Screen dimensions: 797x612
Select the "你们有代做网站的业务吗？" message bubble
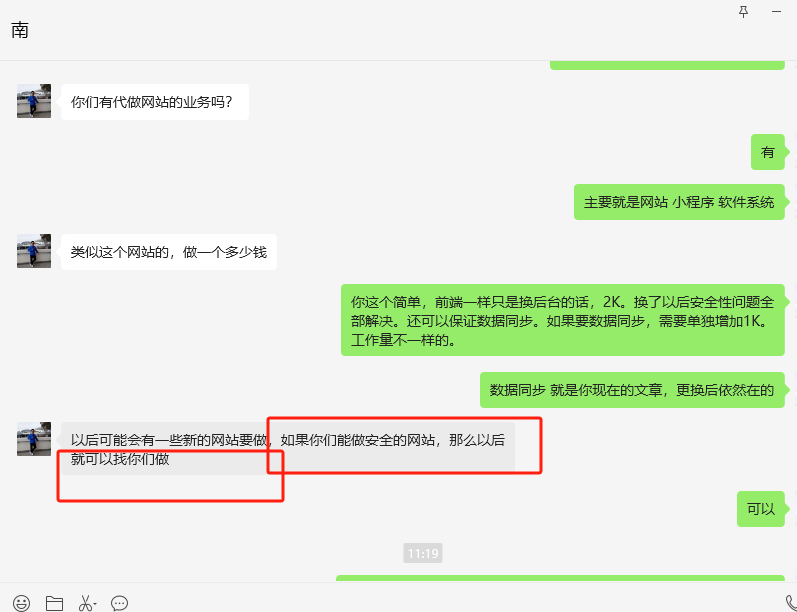154,102
